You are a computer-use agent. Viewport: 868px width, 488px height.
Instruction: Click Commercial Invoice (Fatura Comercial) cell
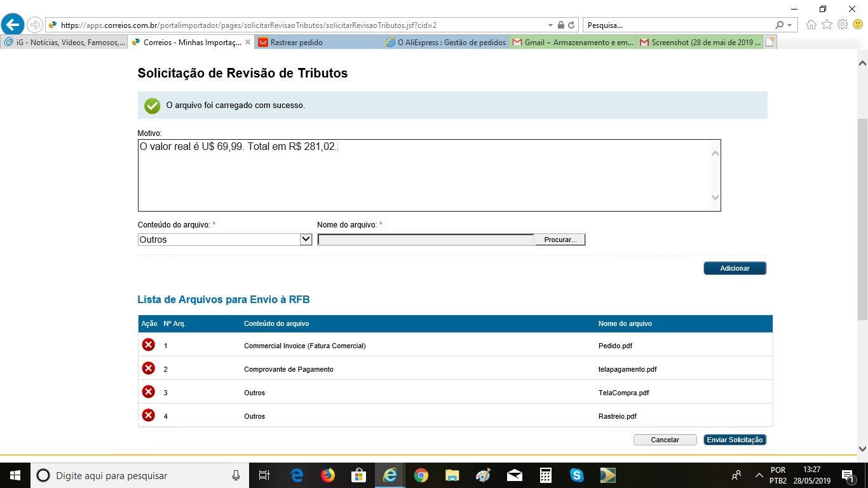tap(304, 346)
